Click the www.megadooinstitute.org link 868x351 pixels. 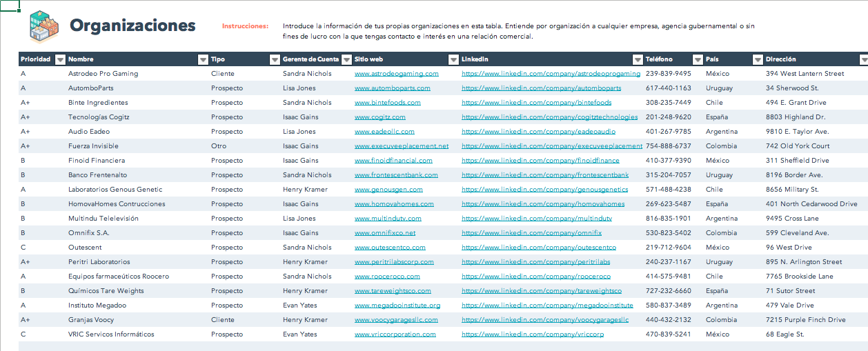[x=397, y=305]
